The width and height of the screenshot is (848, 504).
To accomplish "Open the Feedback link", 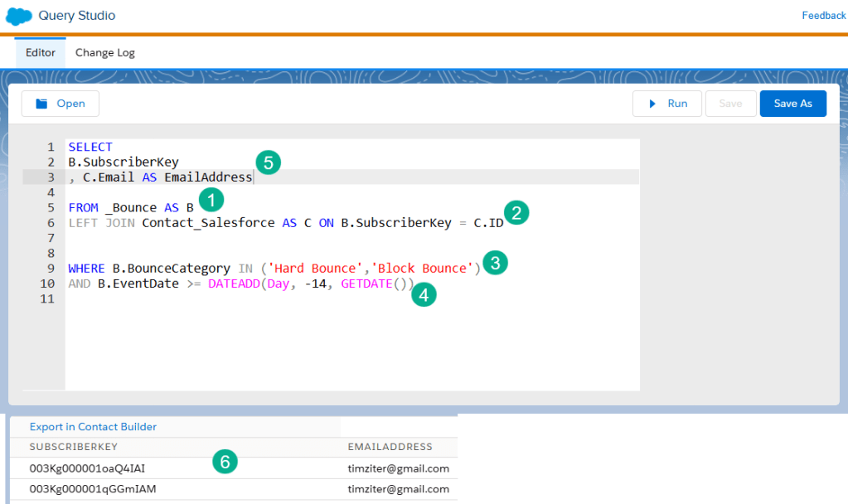I will click(x=823, y=16).
